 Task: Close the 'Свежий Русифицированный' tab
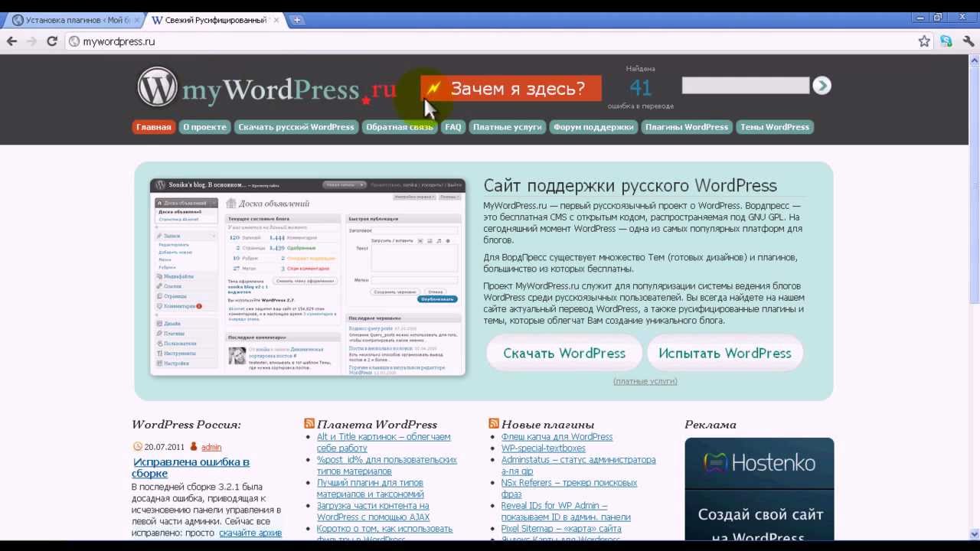pos(276,20)
